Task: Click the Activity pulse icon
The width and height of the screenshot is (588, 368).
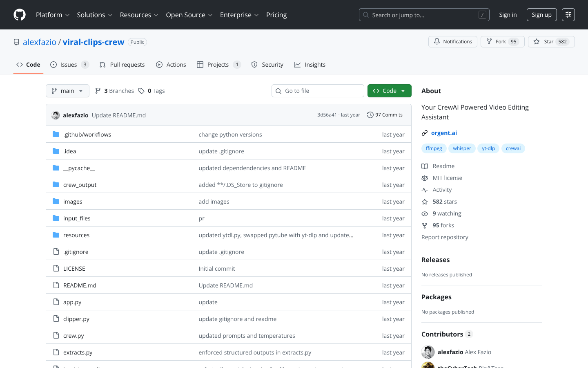Action: pos(425,190)
